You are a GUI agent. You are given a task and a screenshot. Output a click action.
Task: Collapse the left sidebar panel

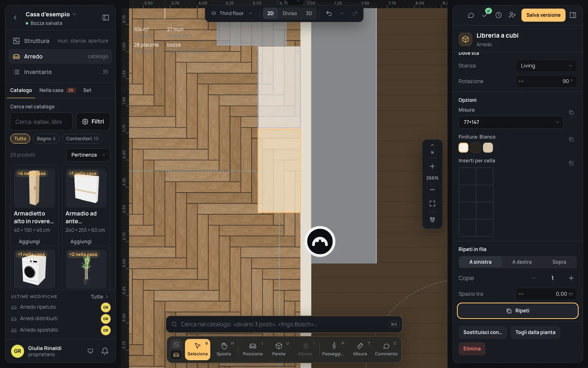(x=106, y=18)
